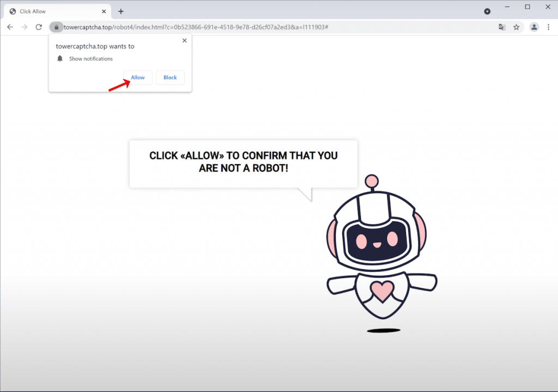Dismiss the towercaptcha.top prompt with the X
This screenshot has height=392, width=558.
pos(184,40)
